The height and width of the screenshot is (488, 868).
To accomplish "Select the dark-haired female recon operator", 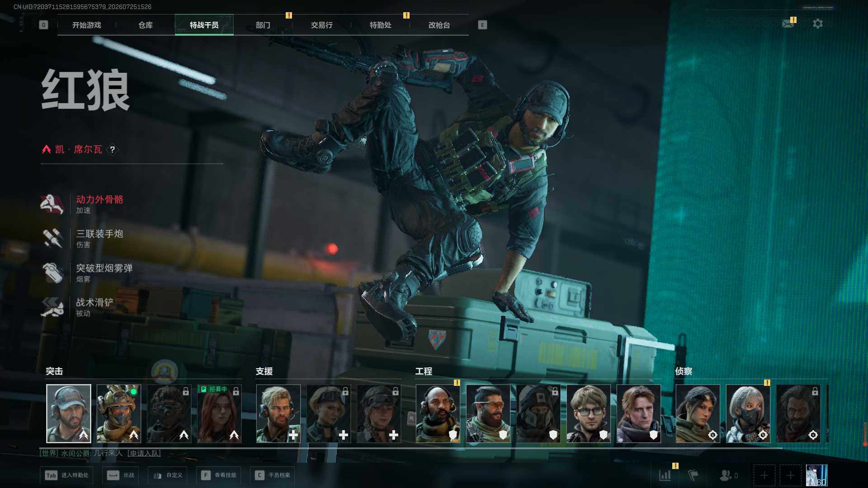I will 698,413.
